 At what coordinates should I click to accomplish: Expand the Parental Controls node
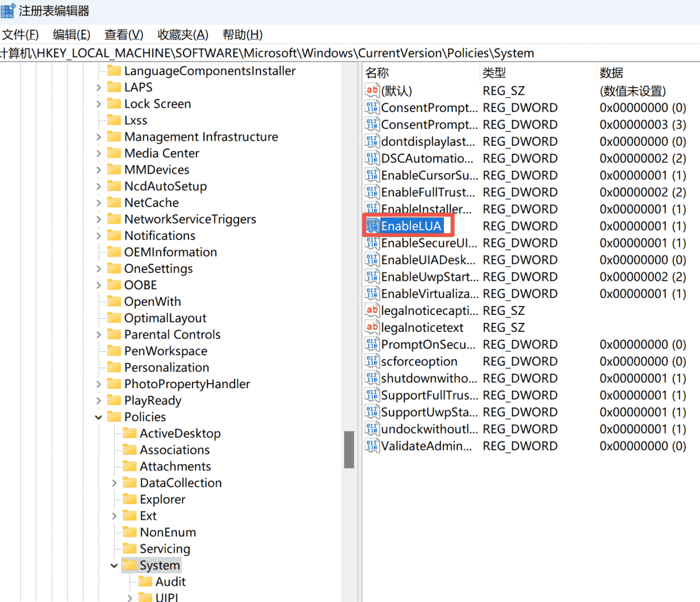point(99,335)
